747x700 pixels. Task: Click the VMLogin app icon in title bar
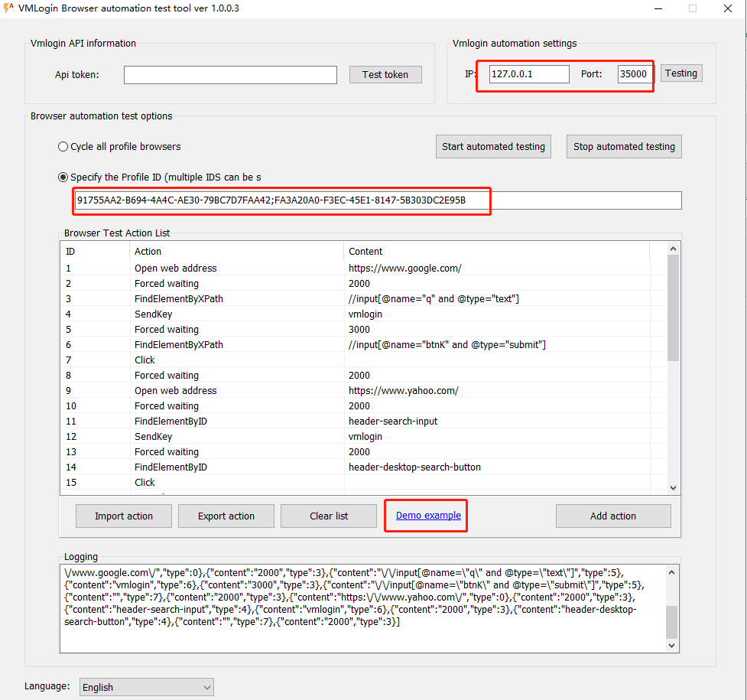[x=9, y=8]
